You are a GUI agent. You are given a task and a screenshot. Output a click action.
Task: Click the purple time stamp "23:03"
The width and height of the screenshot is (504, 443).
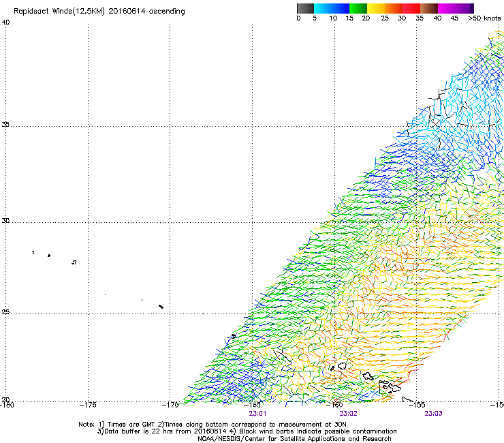tap(433, 414)
